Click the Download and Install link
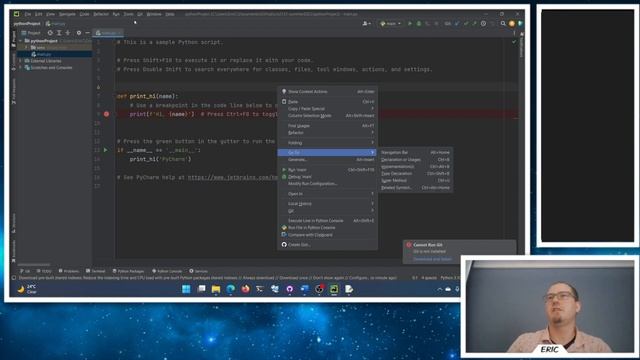This screenshot has height=360, width=640. pos(432,259)
